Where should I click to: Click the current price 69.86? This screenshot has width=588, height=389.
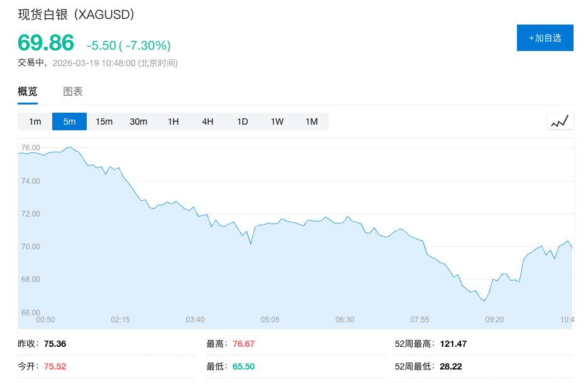click(x=46, y=44)
